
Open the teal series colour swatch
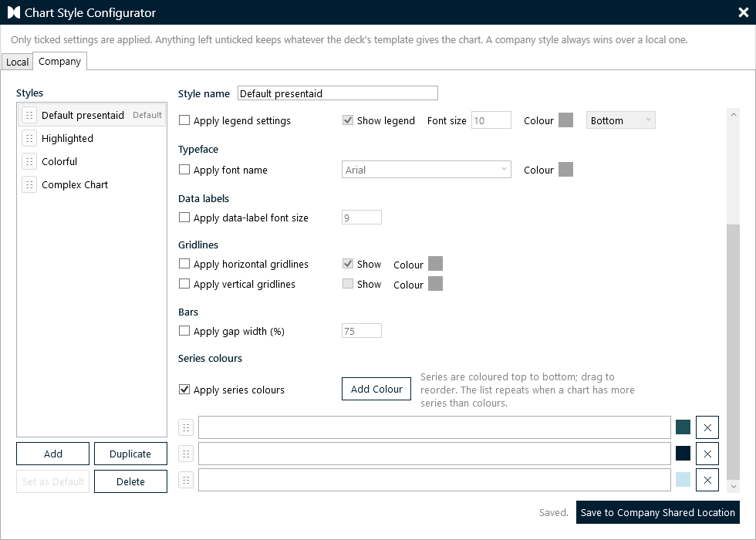683,427
